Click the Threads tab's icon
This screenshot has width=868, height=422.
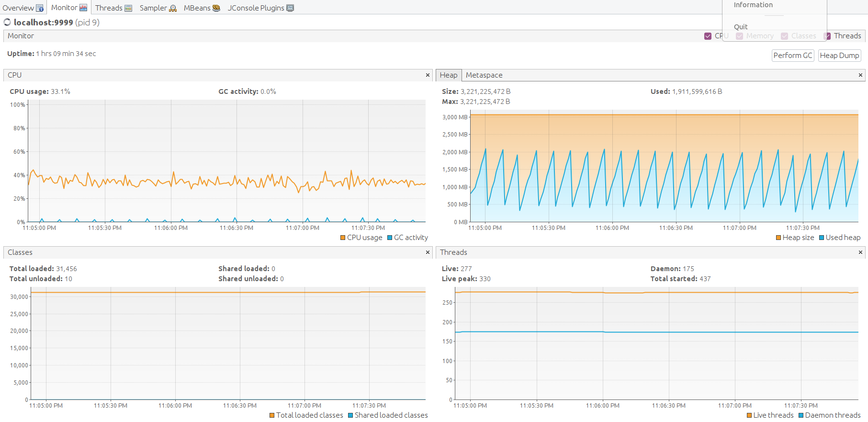coord(128,8)
